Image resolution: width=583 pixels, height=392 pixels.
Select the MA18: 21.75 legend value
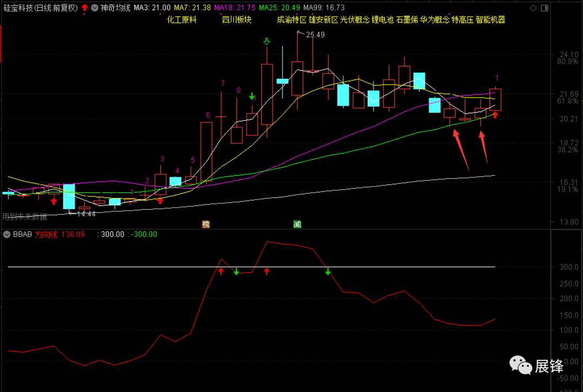click(x=235, y=8)
